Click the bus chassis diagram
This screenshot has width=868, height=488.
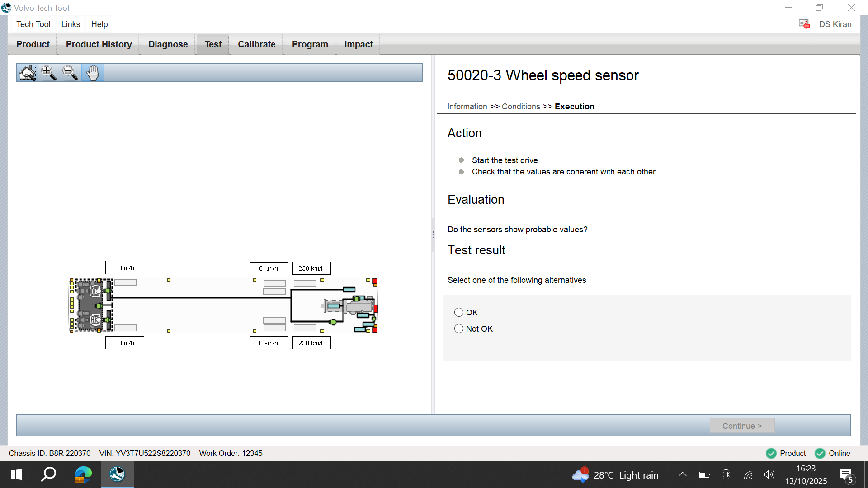[x=223, y=305]
